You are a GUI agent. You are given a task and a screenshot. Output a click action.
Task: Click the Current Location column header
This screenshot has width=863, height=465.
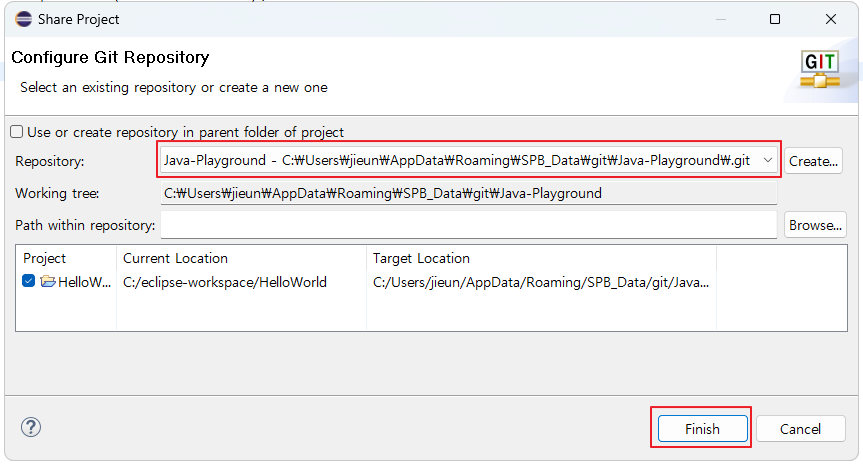(x=175, y=258)
